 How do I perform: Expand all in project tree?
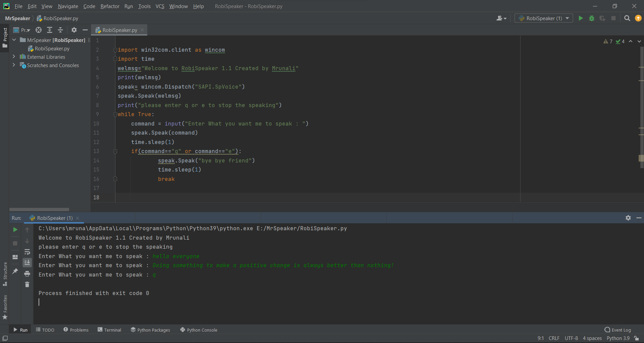50,30
